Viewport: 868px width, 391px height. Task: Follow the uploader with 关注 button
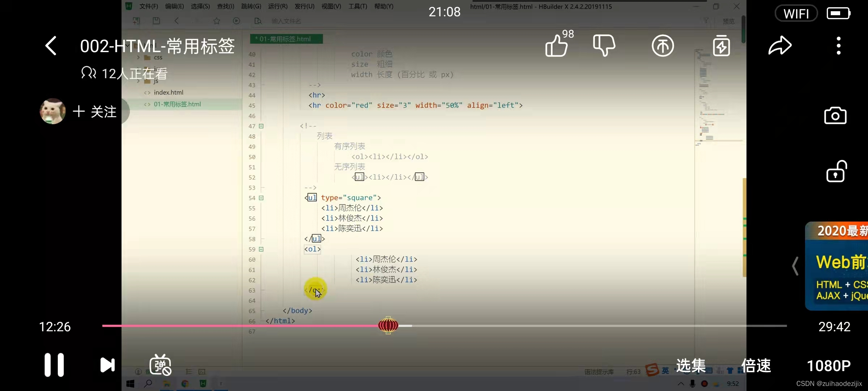(x=95, y=112)
